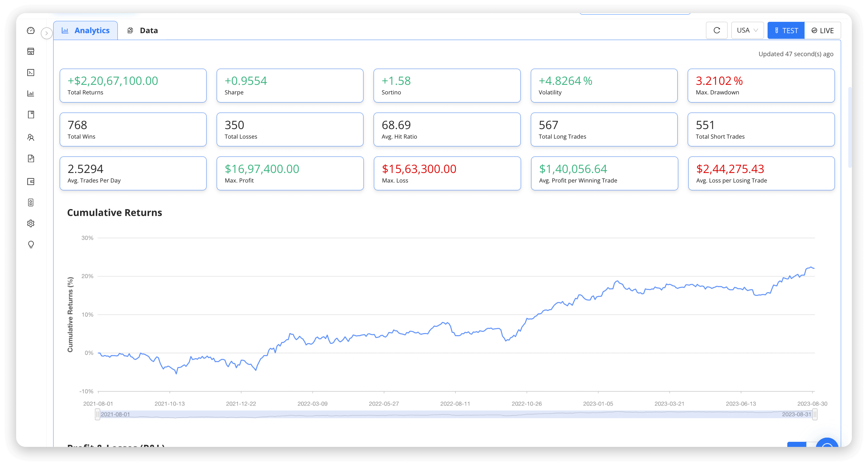Click the left handle of chart range slider
868x466 pixels.
[x=97, y=414]
